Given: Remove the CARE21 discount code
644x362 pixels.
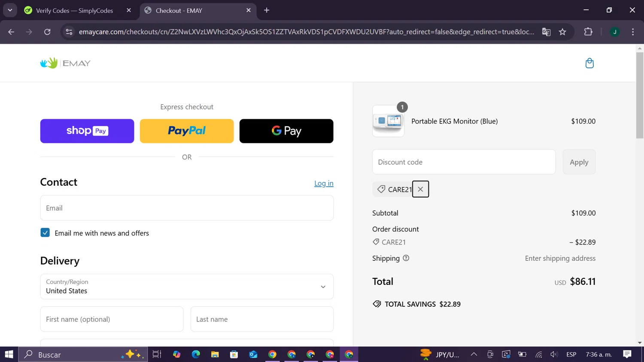Looking at the screenshot, I should coord(420,189).
